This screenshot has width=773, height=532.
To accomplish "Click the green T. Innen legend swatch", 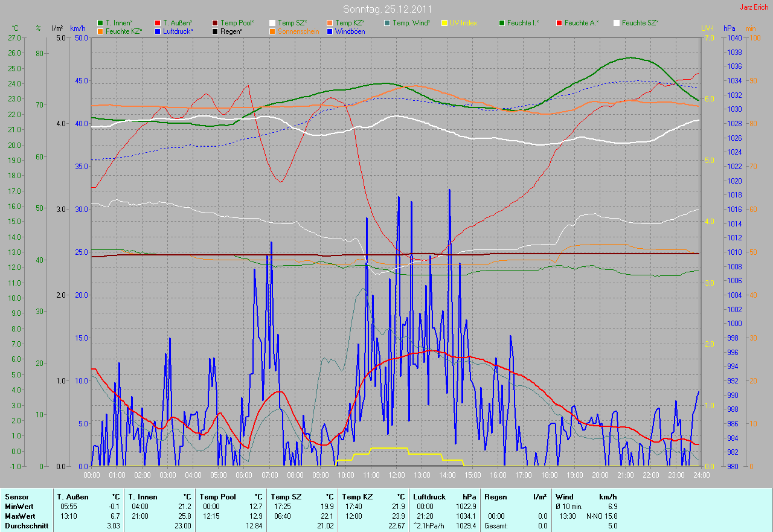I will (x=100, y=23).
